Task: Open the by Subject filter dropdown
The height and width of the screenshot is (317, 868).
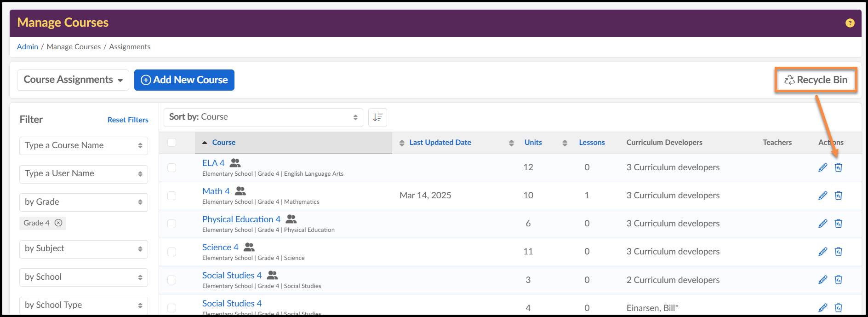Action: pos(83,249)
